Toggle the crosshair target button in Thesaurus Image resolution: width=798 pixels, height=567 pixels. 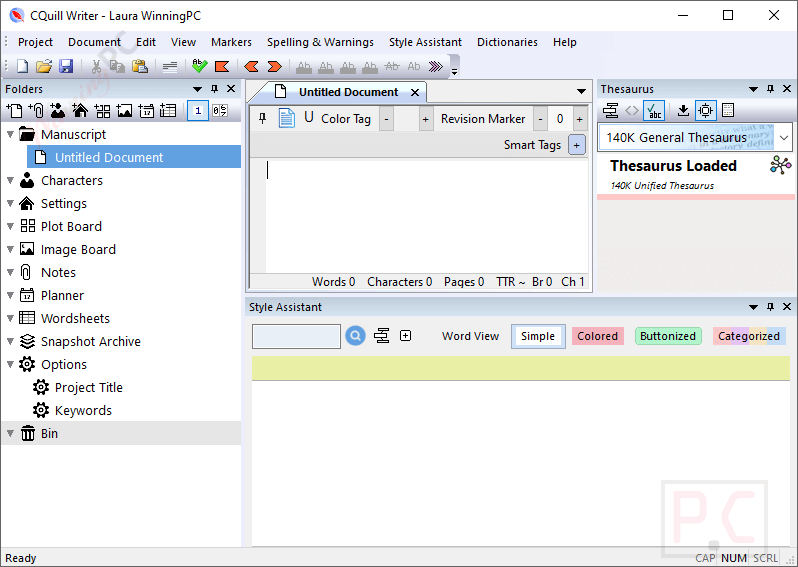click(x=706, y=110)
